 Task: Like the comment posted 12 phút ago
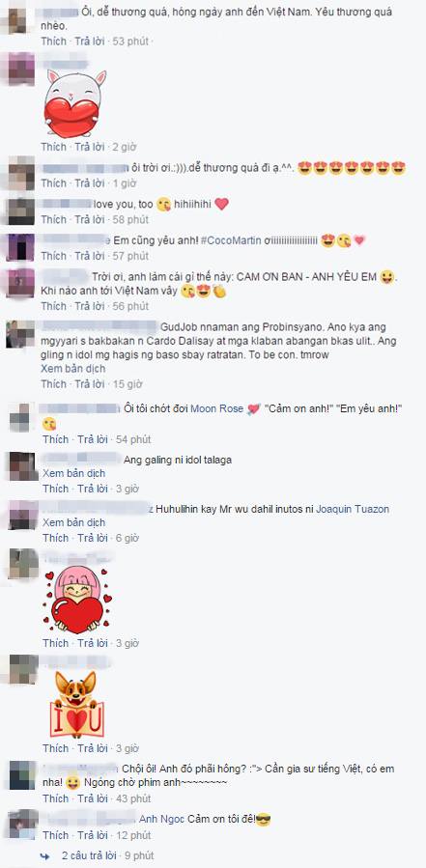(x=55, y=835)
